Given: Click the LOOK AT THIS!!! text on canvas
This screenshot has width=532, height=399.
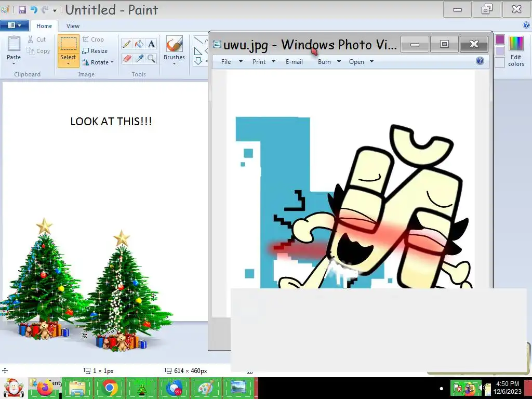Looking at the screenshot, I should click(111, 122).
